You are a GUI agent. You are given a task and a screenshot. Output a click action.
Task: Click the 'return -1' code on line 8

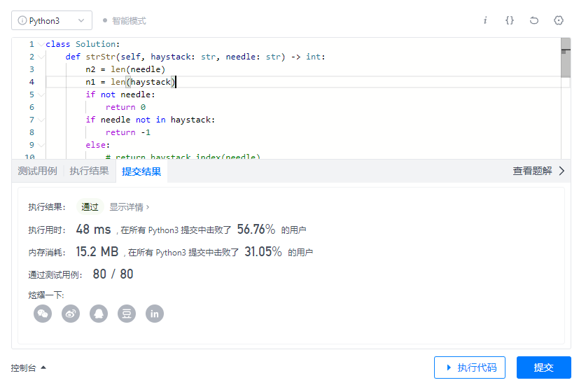pos(128,132)
